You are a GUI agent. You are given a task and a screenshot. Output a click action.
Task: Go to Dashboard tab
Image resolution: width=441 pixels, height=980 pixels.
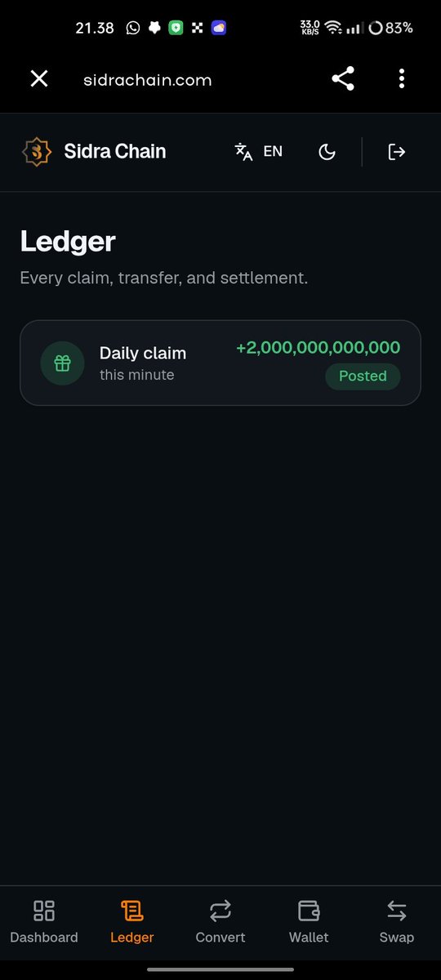[44, 922]
